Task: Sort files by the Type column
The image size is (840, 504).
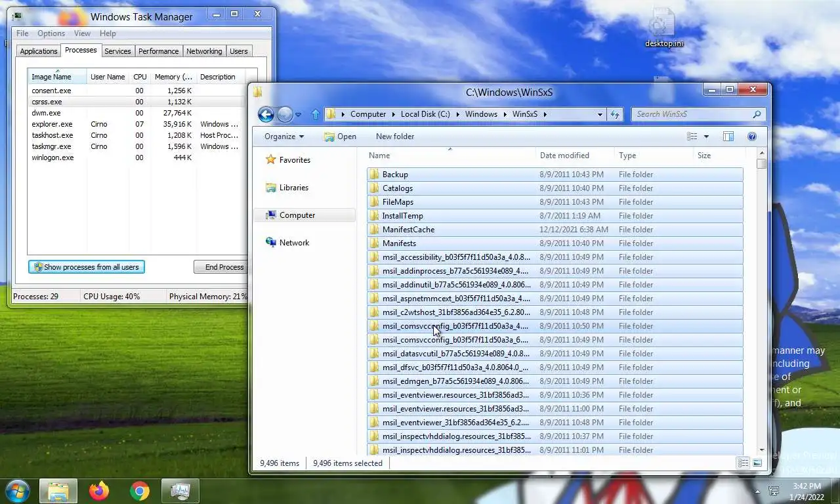Action: pos(654,156)
